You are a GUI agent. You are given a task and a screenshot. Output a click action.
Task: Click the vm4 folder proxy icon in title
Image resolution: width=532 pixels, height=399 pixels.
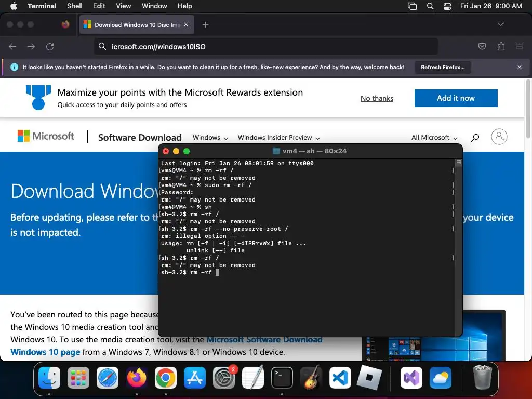click(x=276, y=151)
